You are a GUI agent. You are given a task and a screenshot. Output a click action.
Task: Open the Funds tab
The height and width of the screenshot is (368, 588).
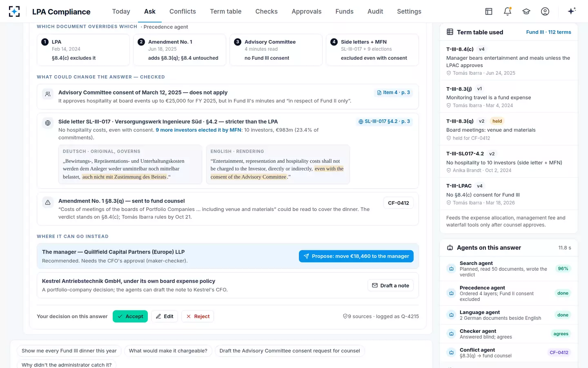345,11
